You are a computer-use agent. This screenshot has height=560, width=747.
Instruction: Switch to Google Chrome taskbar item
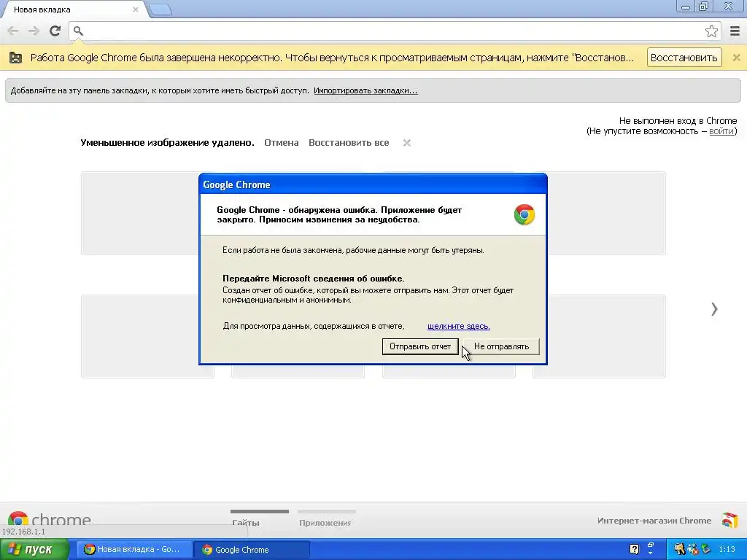252,550
